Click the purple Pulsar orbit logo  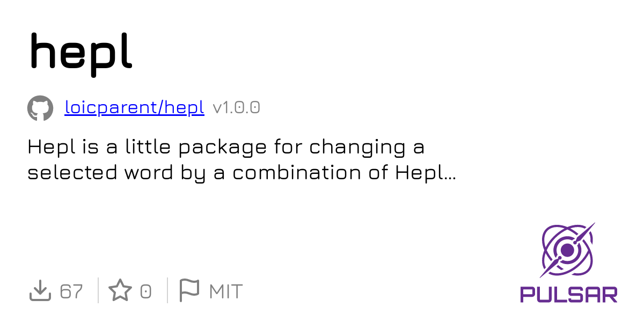click(568, 250)
